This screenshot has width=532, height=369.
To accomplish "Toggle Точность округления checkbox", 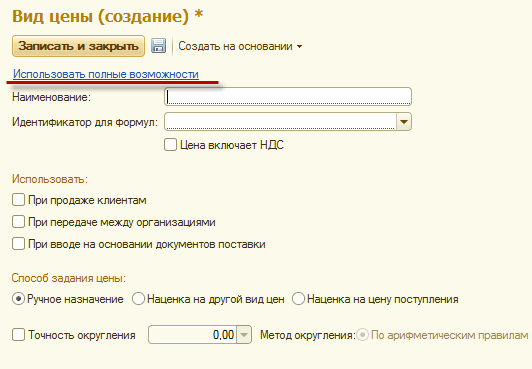I will (18, 335).
